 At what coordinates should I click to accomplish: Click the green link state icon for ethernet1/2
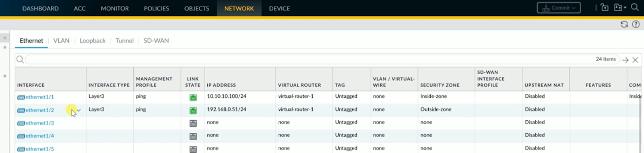tap(193, 111)
